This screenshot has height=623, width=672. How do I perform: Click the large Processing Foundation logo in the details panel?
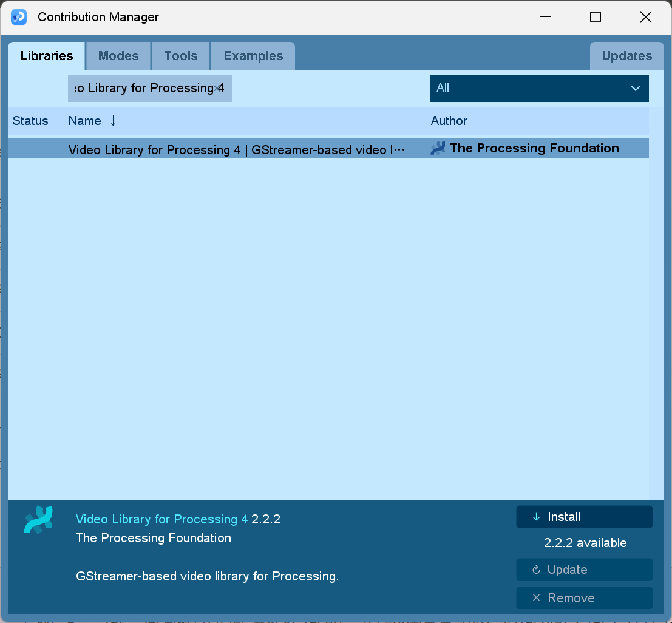39,520
